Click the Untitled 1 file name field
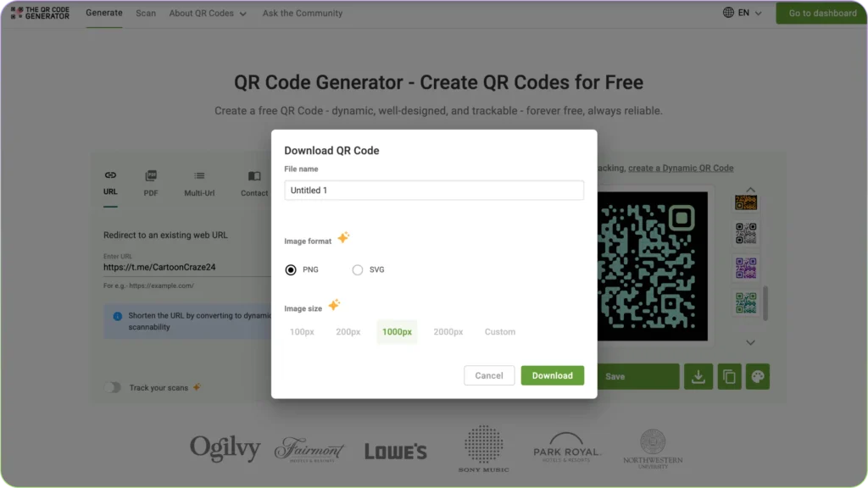The width and height of the screenshot is (868, 488). click(434, 190)
